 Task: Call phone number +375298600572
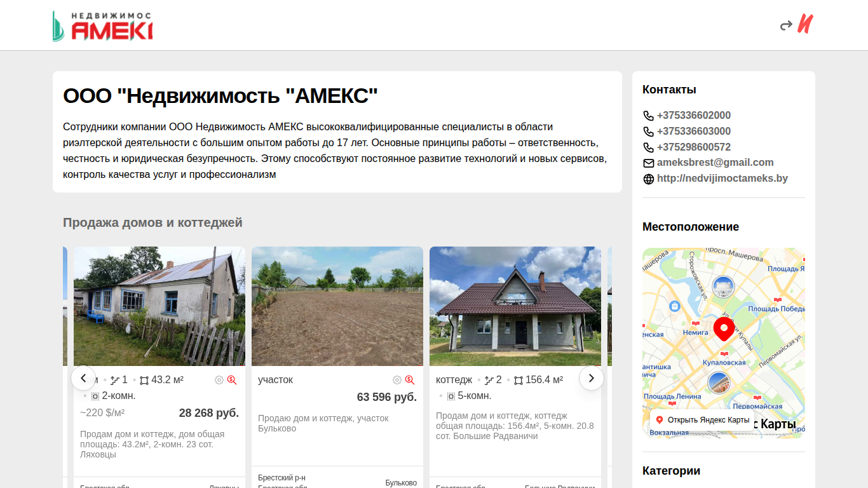tap(694, 147)
